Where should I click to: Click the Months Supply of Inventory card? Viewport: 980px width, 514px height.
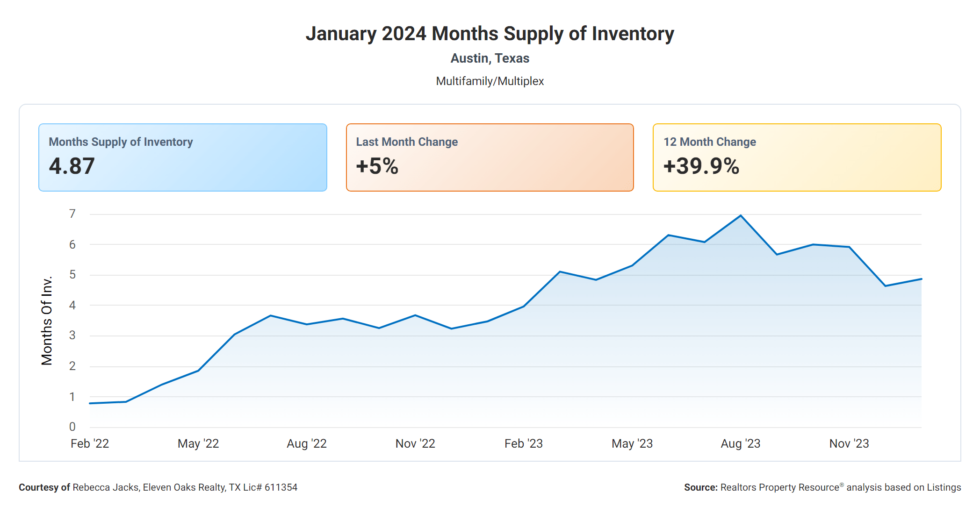[182, 157]
